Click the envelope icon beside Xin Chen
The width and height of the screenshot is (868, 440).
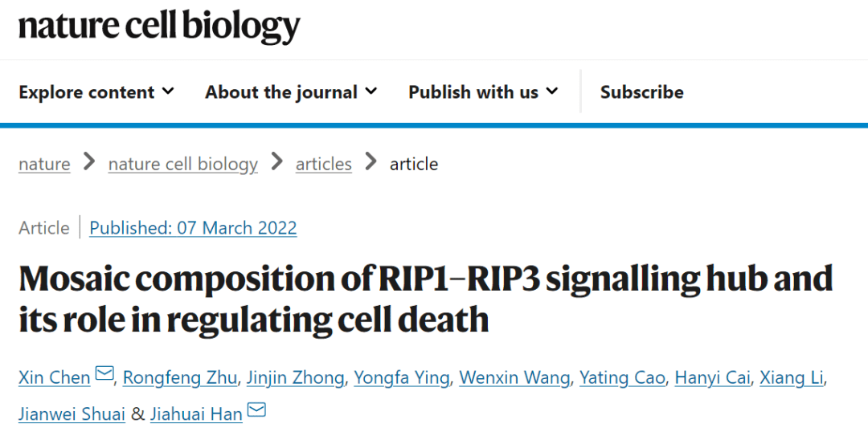[x=104, y=373]
